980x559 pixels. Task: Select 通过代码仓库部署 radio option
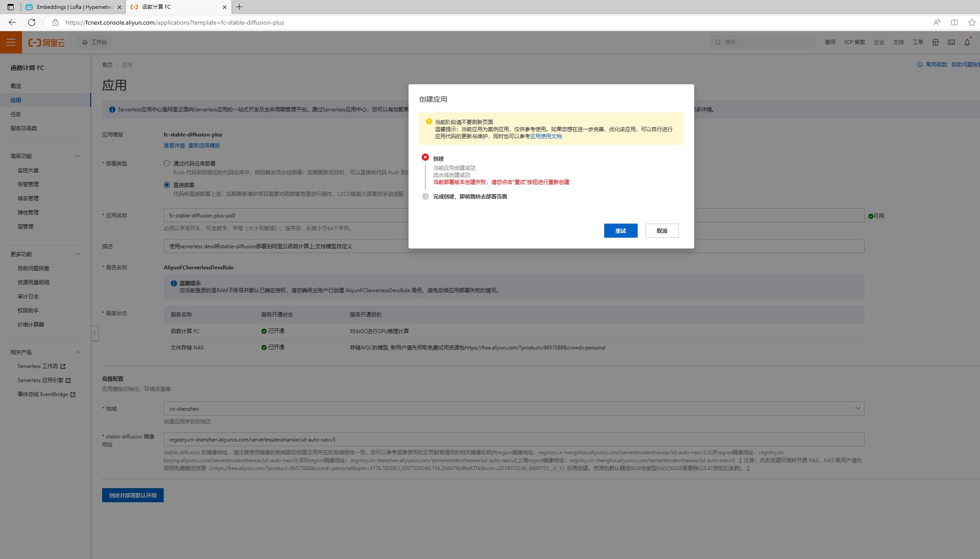(x=167, y=163)
